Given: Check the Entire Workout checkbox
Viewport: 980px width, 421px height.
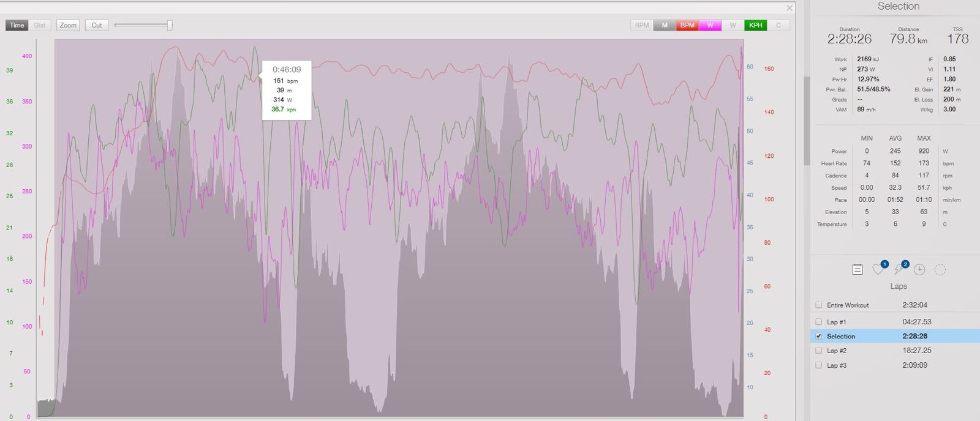Looking at the screenshot, I should [819, 305].
